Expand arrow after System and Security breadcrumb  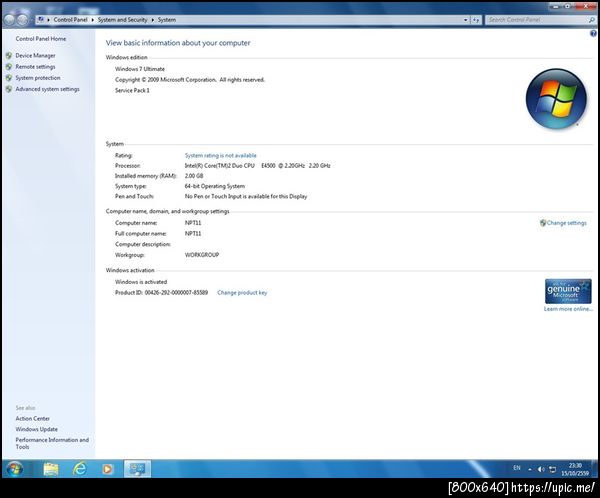[x=153, y=20]
